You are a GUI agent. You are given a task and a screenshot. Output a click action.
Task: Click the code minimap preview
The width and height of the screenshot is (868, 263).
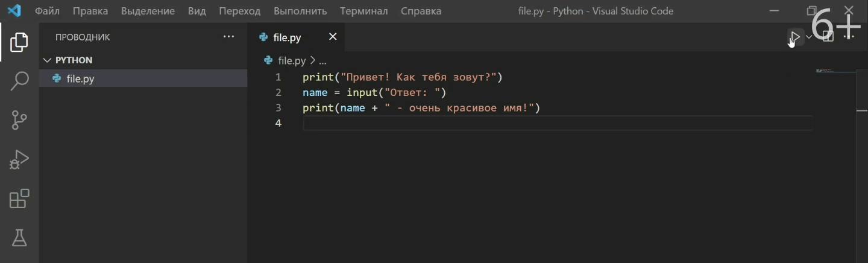835,71
